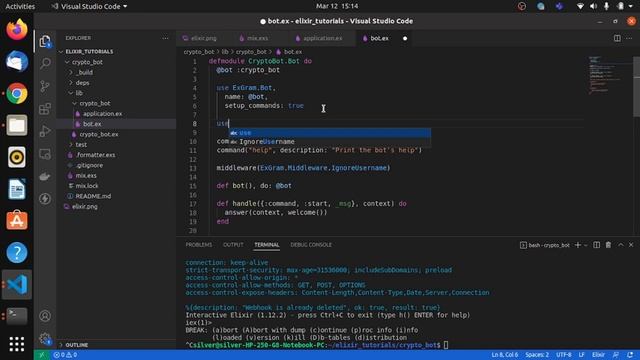Open Files manager from the dock

tap(17, 125)
